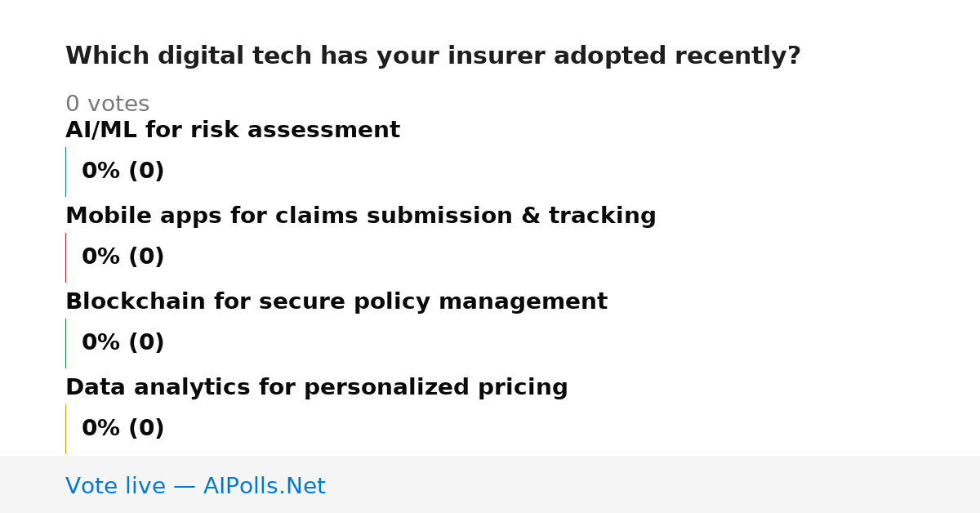This screenshot has width=980, height=513.
Task: Click the word AIPolls.Net in footer
Action: [265, 487]
